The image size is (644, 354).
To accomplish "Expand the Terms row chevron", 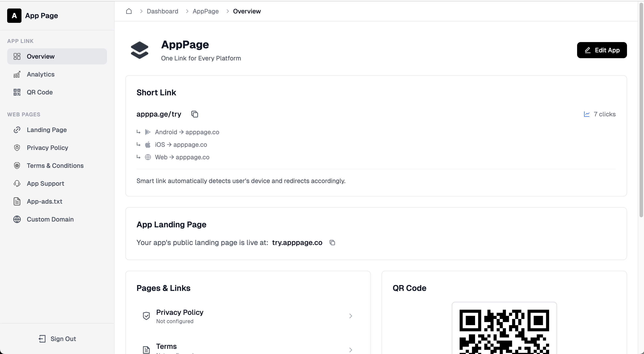I will (350, 350).
